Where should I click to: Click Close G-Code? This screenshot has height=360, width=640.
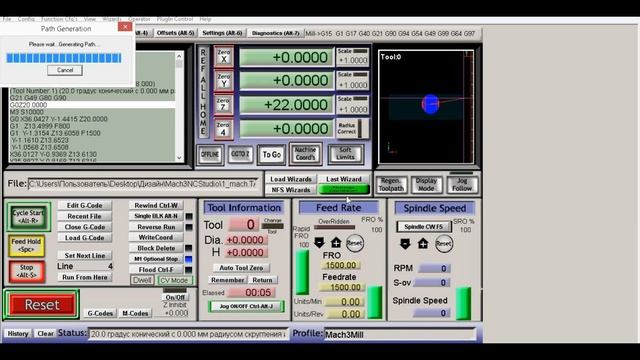84,227
